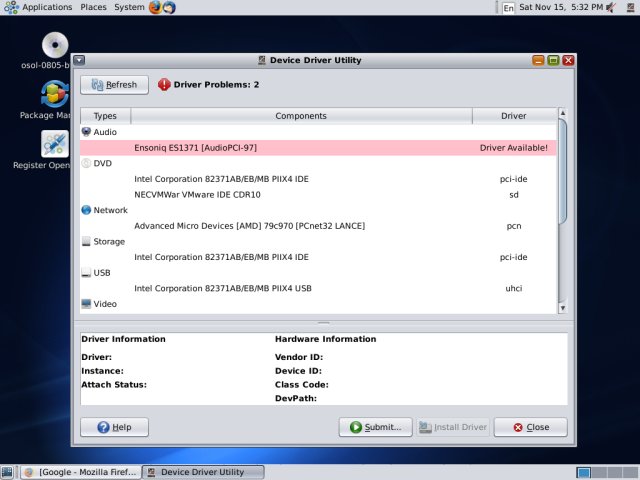Click the En keyboard layout indicator

(508, 8)
